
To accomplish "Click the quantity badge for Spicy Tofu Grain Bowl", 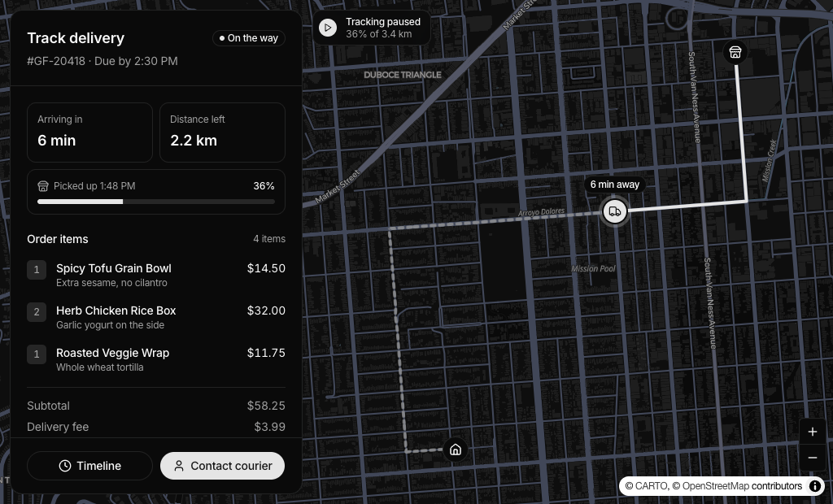I will coord(37,270).
